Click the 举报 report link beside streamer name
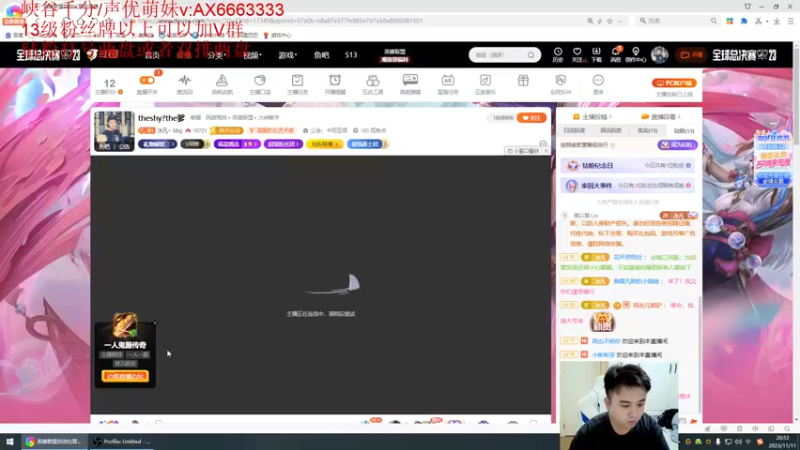Viewport: 800px width, 450px height. point(195,118)
